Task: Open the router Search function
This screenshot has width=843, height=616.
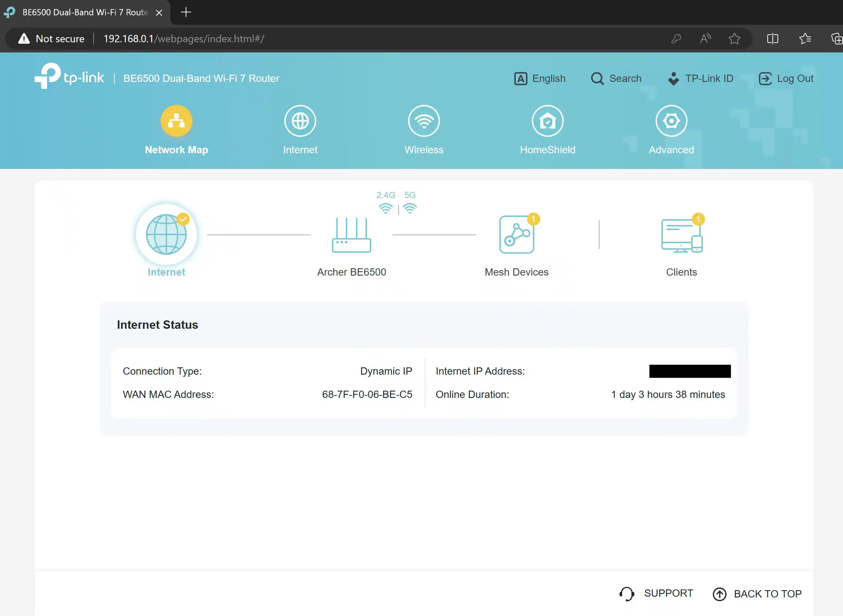Action: point(616,79)
